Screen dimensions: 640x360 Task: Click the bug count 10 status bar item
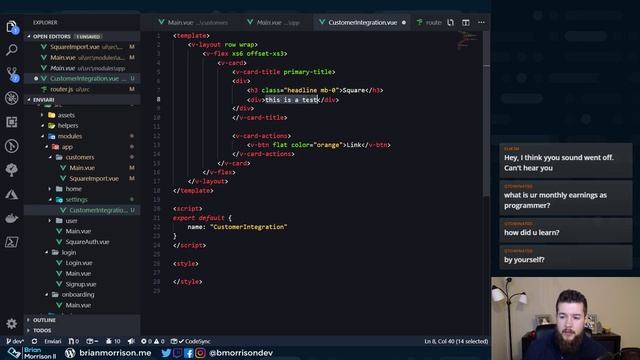113,341
